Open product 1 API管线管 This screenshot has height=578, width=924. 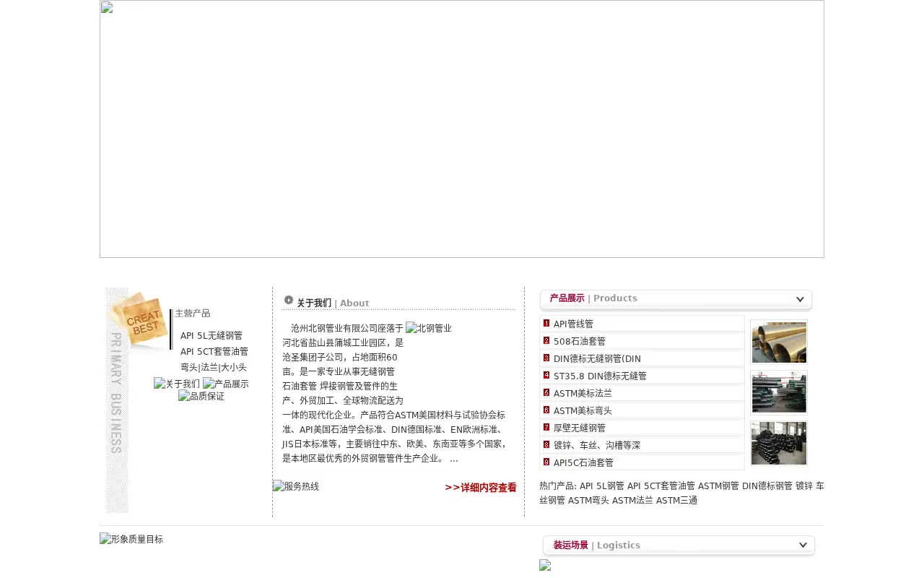click(x=573, y=324)
